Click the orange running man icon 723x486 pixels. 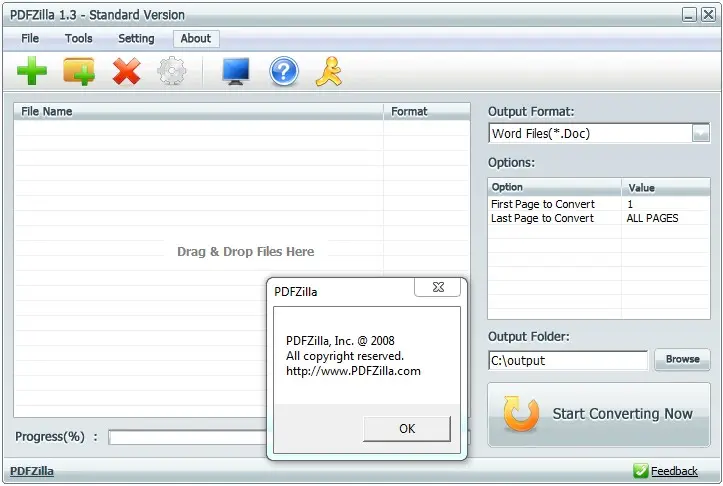coord(329,71)
